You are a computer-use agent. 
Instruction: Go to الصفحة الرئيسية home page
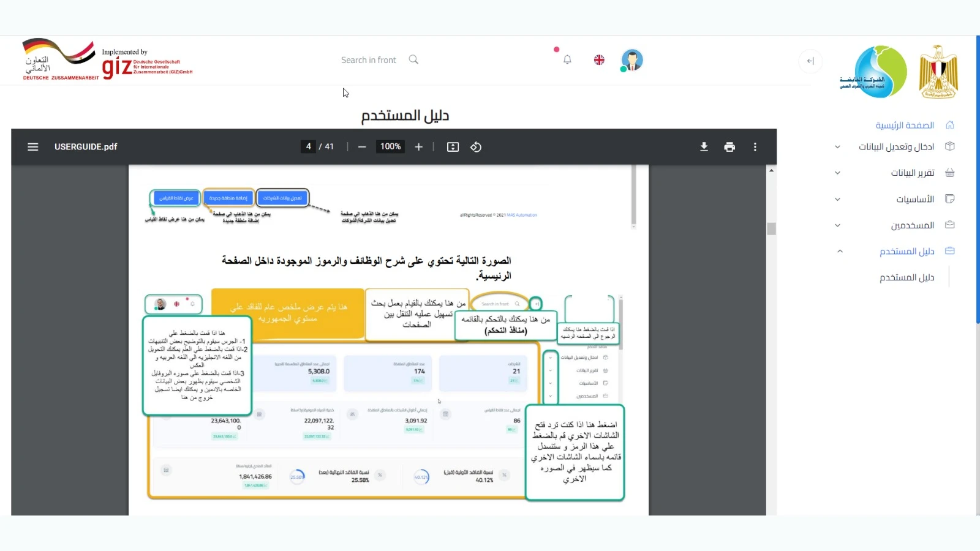[x=905, y=126]
